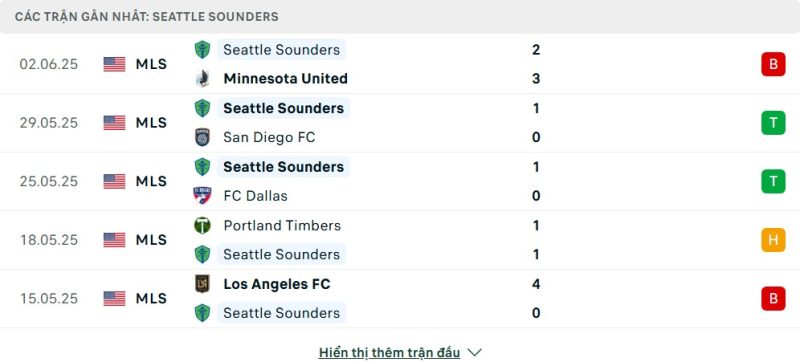This screenshot has height=362, width=800.
Task: Click the Minnesota United team crest
Action: tap(203, 79)
